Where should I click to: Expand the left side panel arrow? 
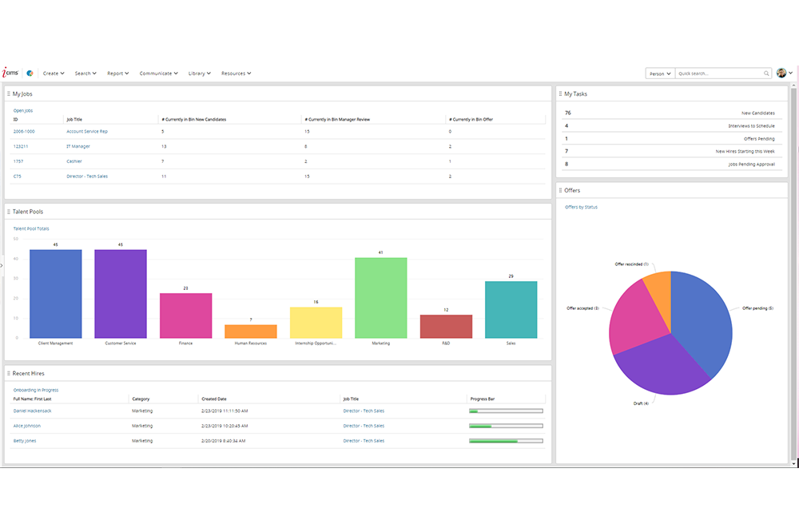(x=2, y=265)
